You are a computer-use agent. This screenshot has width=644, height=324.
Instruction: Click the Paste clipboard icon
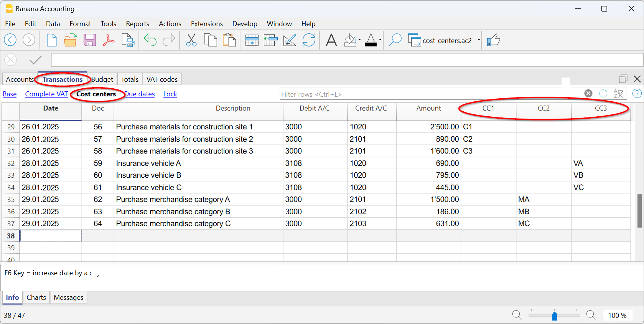click(x=229, y=40)
